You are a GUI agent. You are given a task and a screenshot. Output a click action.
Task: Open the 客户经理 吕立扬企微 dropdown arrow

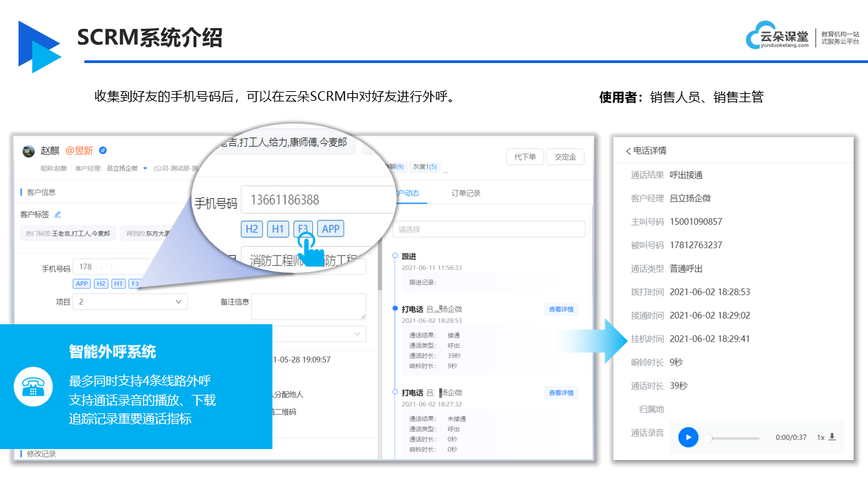click(x=145, y=168)
